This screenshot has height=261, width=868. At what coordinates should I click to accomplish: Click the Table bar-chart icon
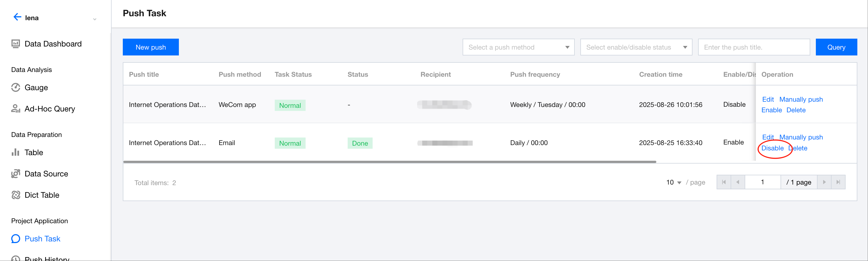[x=15, y=153]
